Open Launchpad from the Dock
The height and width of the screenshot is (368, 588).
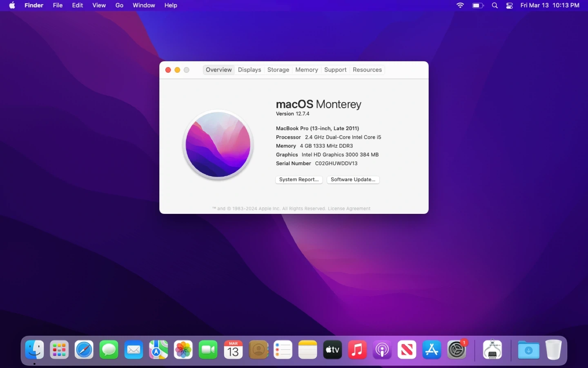pyautogui.click(x=59, y=350)
